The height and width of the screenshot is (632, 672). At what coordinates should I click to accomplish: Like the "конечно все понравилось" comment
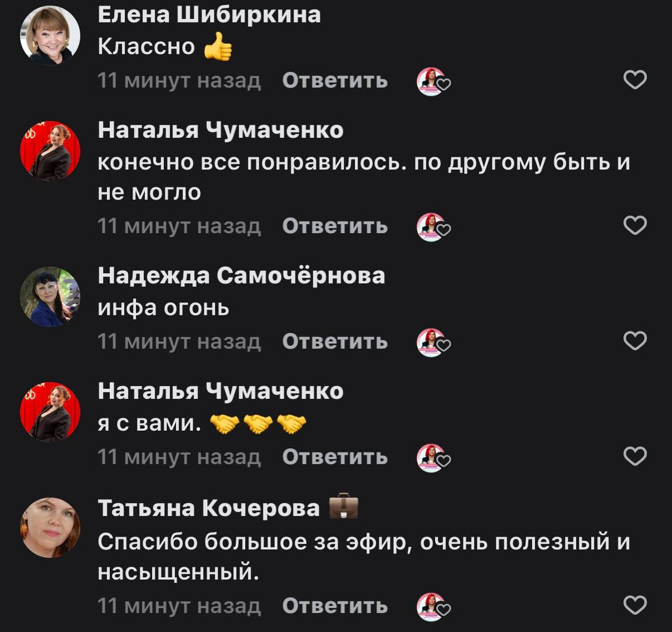coord(635,225)
